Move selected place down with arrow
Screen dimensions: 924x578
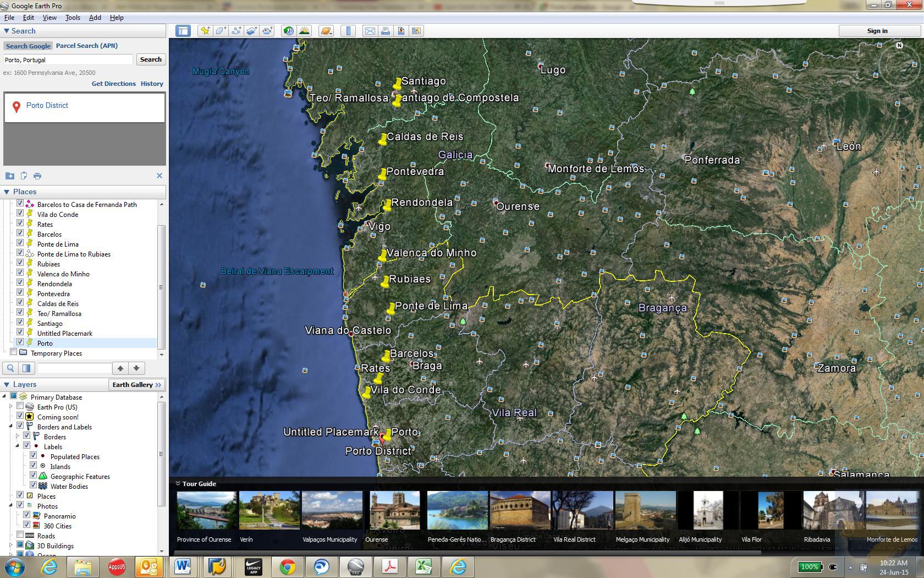click(x=136, y=368)
